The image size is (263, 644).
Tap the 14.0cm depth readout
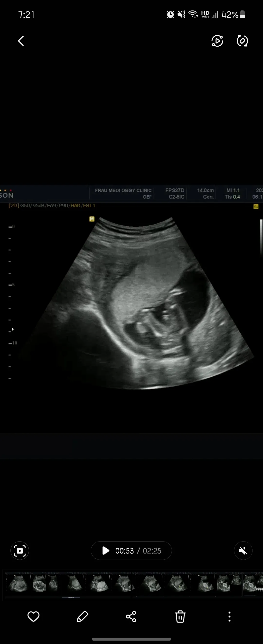pos(205,191)
